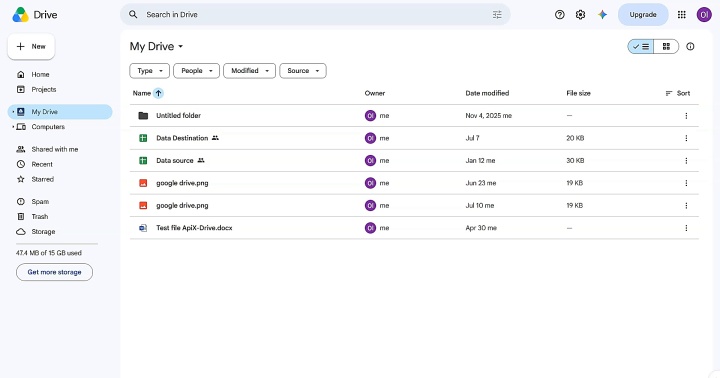
Task: Click the New button
Action: pyautogui.click(x=31, y=46)
